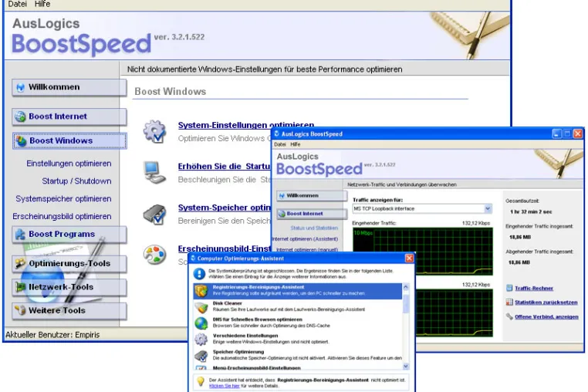Open Boost Internet in the main window sidebar
588x392 pixels.
click(x=69, y=117)
